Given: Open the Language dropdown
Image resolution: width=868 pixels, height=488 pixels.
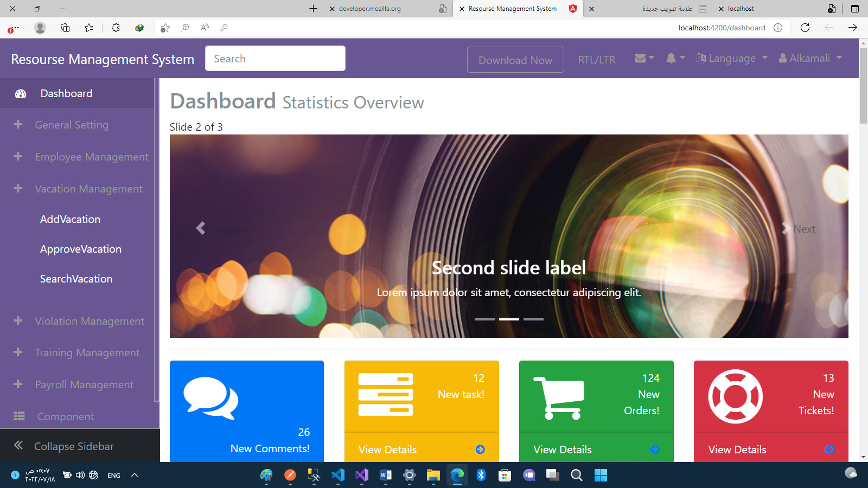Looking at the screenshot, I should (732, 58).
